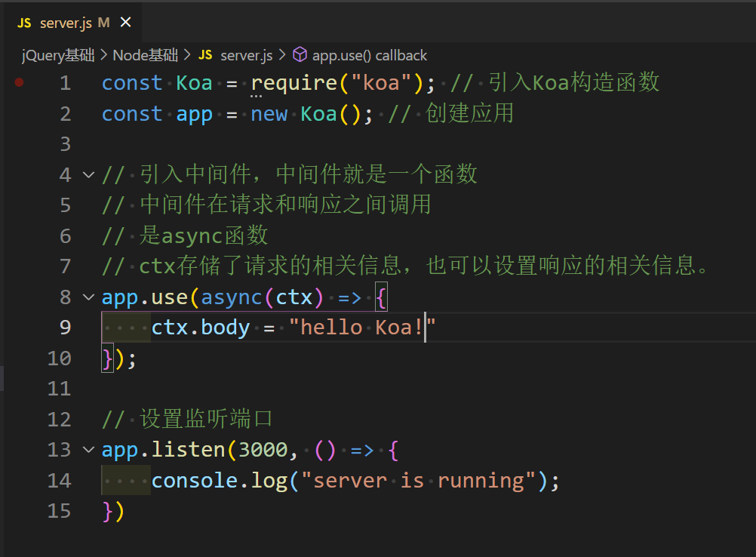Image resolution: width=756 pixels, height=557 pixels.
Task: Toggle the breakpoint dot on line 1
Action: click(20, 82)
